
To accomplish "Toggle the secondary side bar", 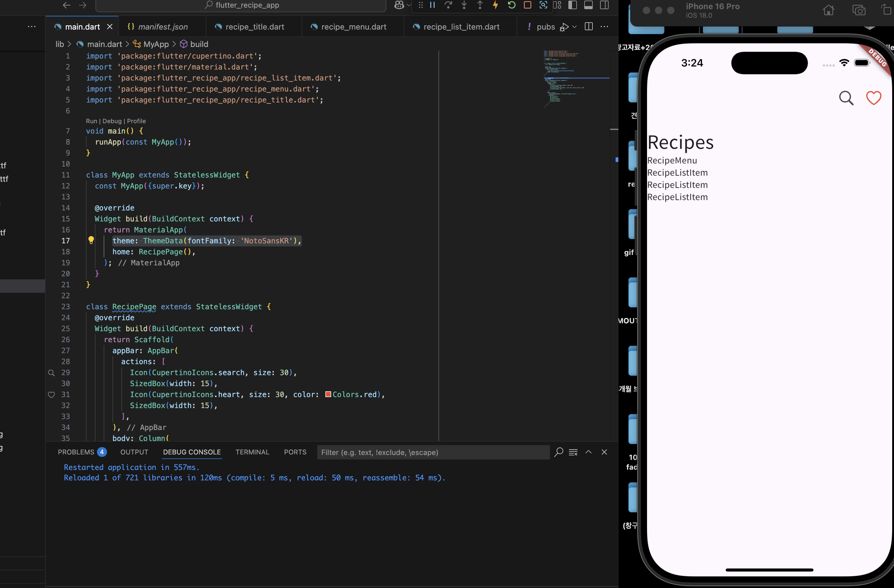I will 604,5.
